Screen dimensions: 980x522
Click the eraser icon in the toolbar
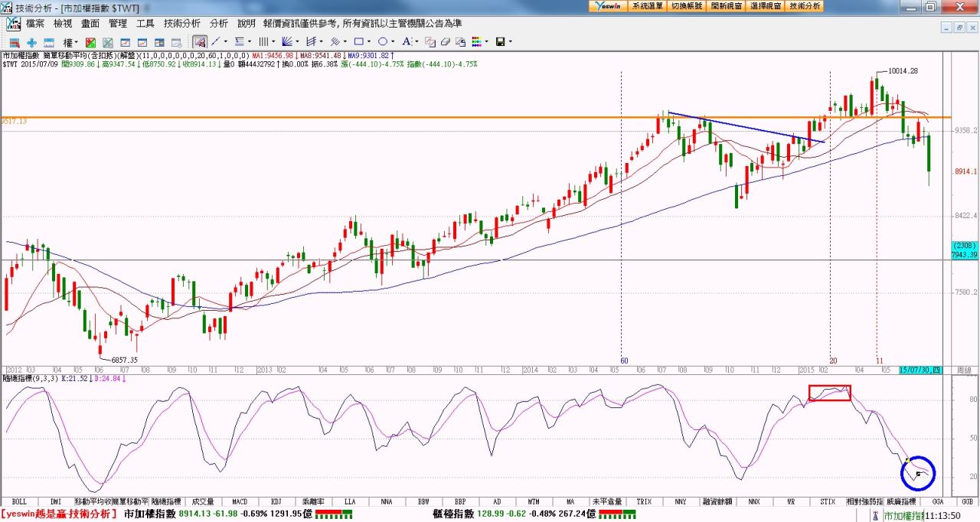point(445,41)
